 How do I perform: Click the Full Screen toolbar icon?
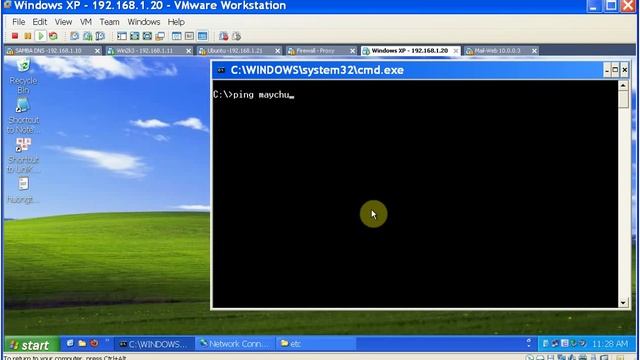tap(147, 36)
